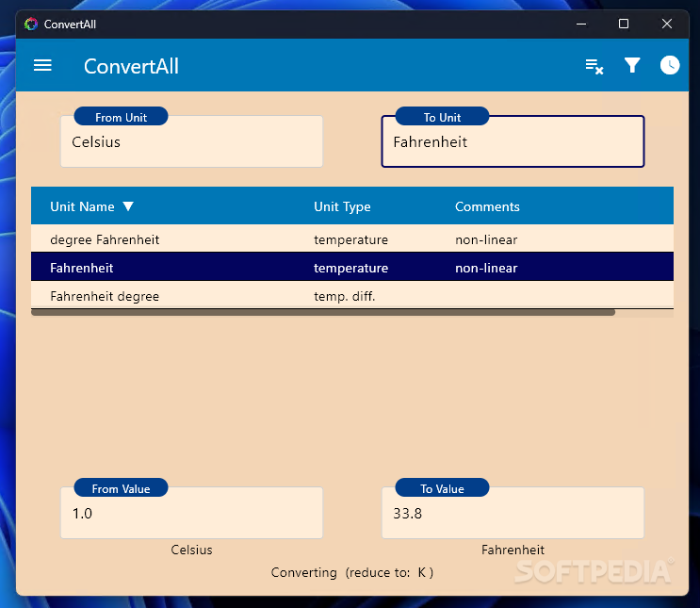Open the unit filter funnel icon
700x608 pixels.
[632, 65]
